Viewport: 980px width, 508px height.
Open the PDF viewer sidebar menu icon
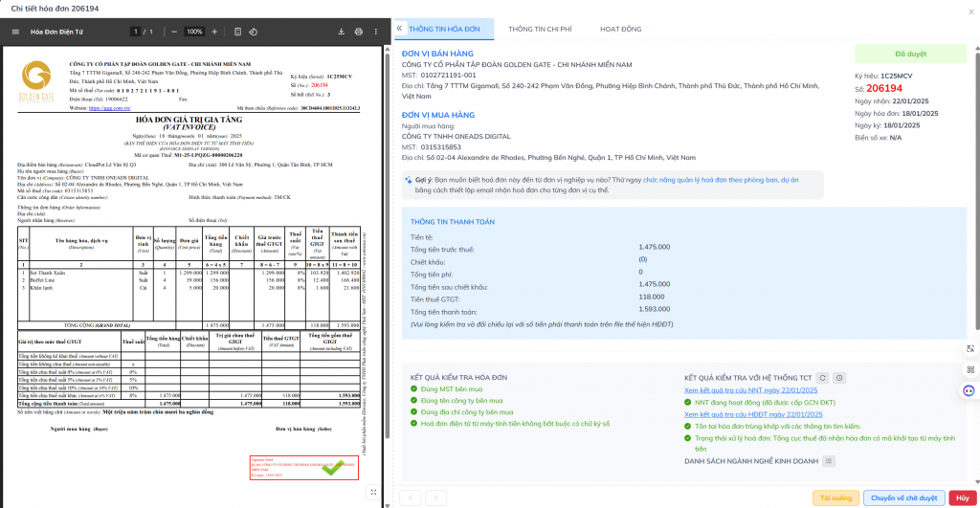click(15, 32)
